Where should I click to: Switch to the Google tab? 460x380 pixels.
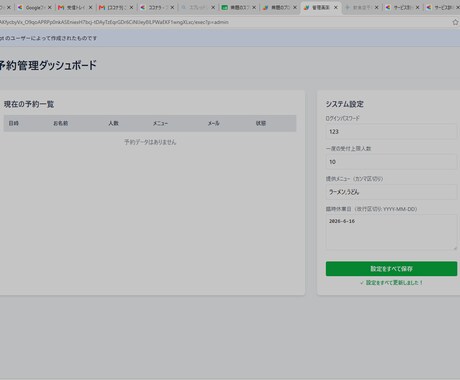coord(33,7)
